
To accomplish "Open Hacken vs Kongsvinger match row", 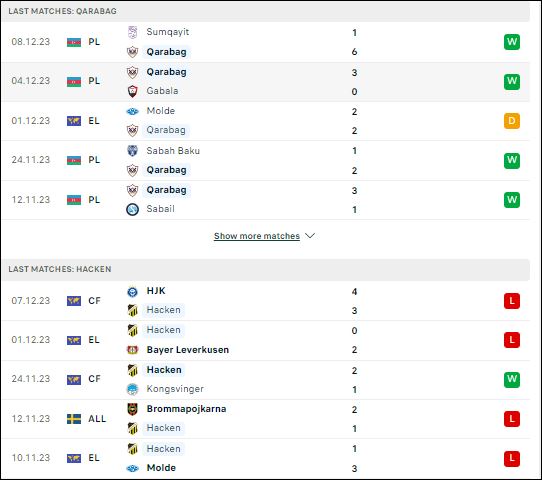I will pyautogui.click(x=265, y=380).
